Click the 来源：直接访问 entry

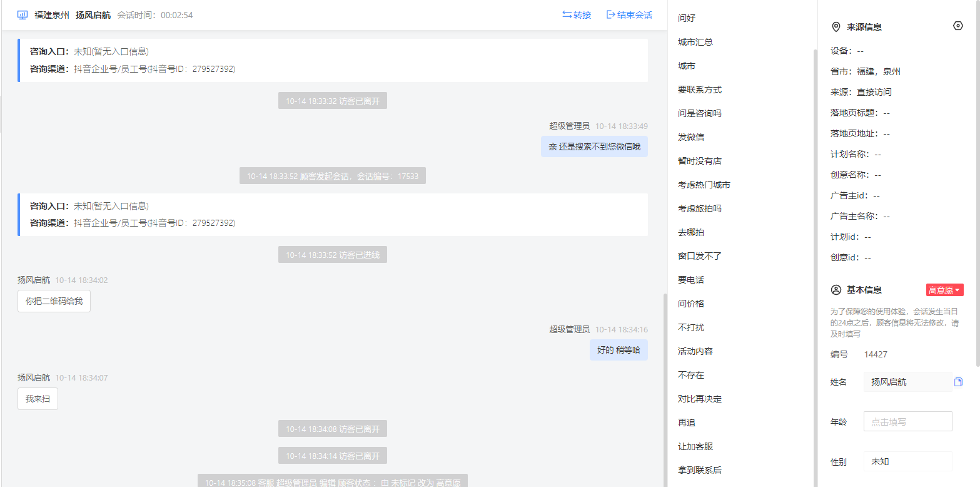coord(861,92)
